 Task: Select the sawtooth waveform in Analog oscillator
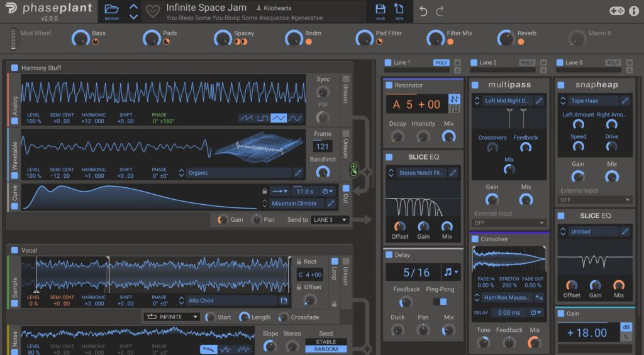pyautogui.click(x=247, y=118)
